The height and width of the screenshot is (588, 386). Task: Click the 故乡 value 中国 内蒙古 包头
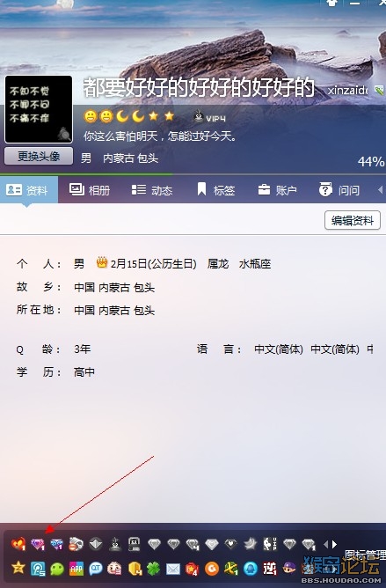pos(114,287)
